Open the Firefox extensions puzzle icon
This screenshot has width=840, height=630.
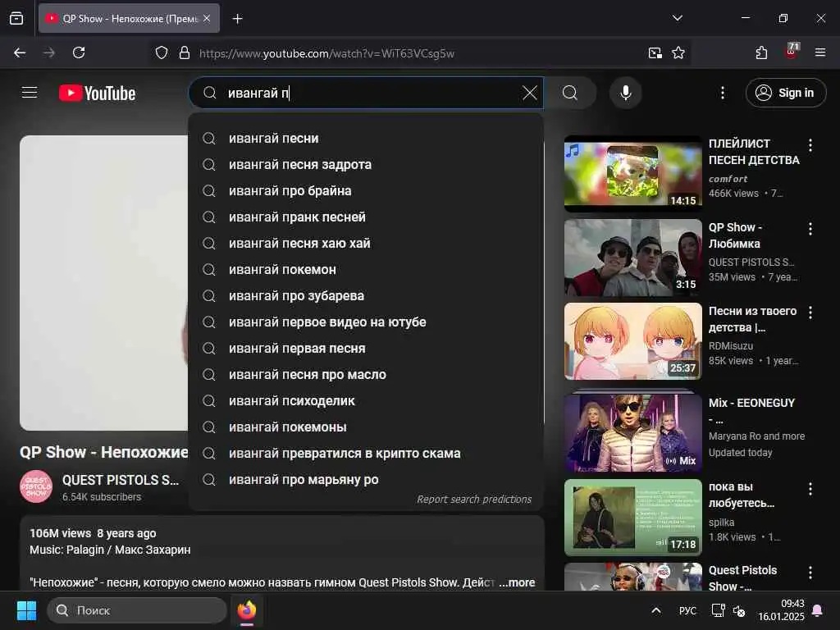pyautogui.click(x=761, y=52)
